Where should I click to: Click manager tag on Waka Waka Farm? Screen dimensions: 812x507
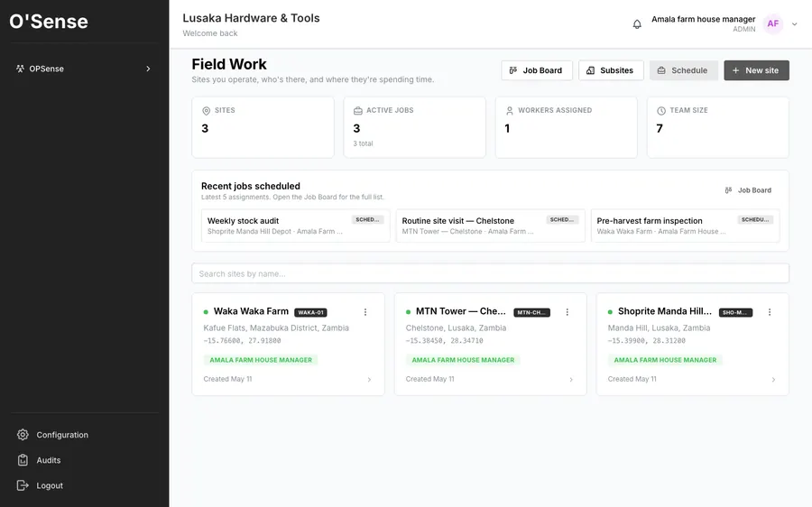click(x=261, y=360)
